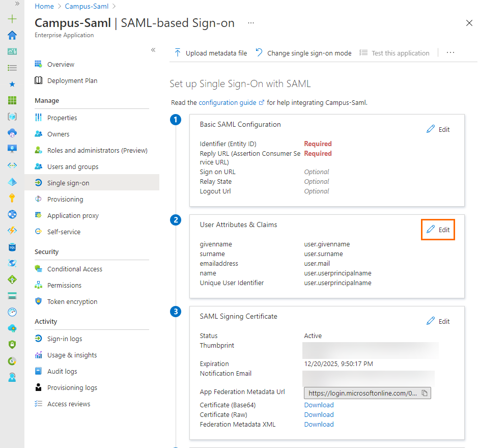Open Cost Management dollar circle icon
The width and height of the screenshot is (479, 448).
click(12, 361)
